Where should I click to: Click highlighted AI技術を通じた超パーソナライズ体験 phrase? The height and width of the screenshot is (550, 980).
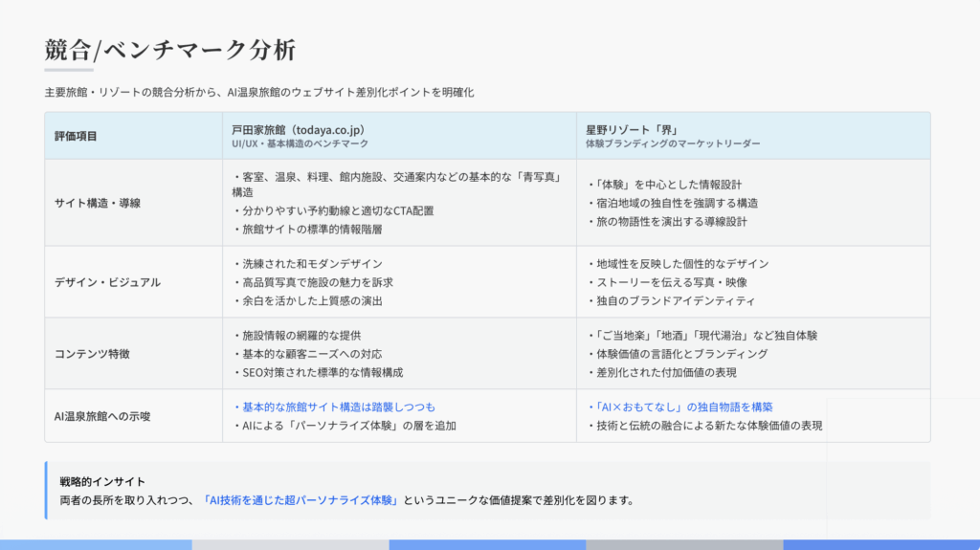tap(301, 499)
